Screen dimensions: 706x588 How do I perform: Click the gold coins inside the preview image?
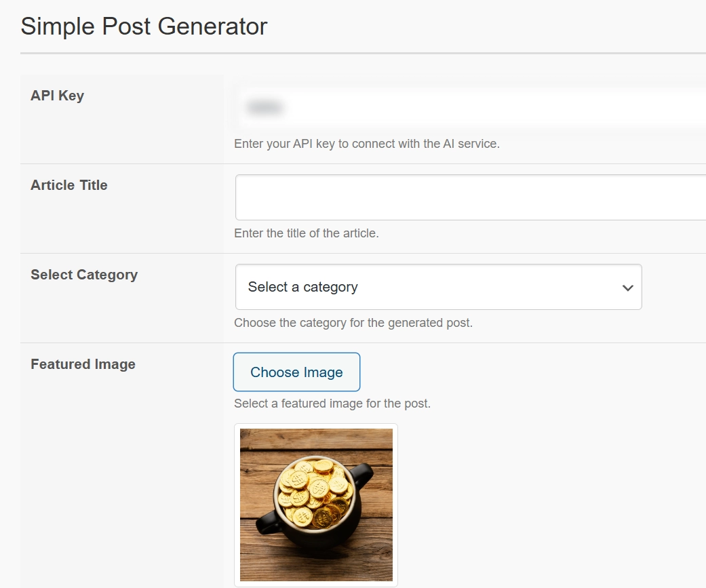tap(316, 488)
